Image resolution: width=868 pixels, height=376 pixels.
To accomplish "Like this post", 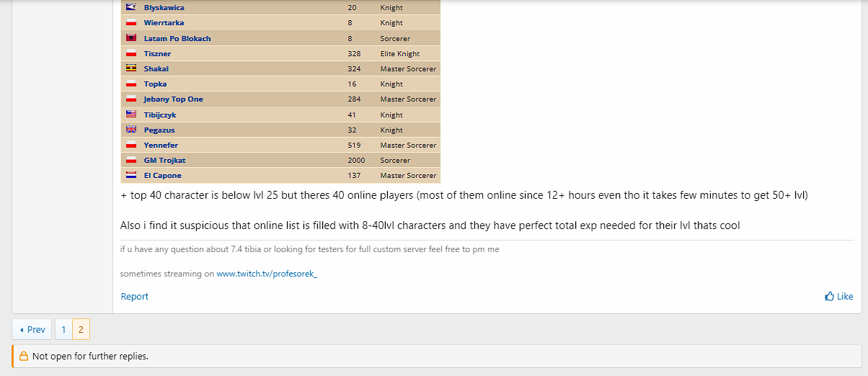I will 838,296.
